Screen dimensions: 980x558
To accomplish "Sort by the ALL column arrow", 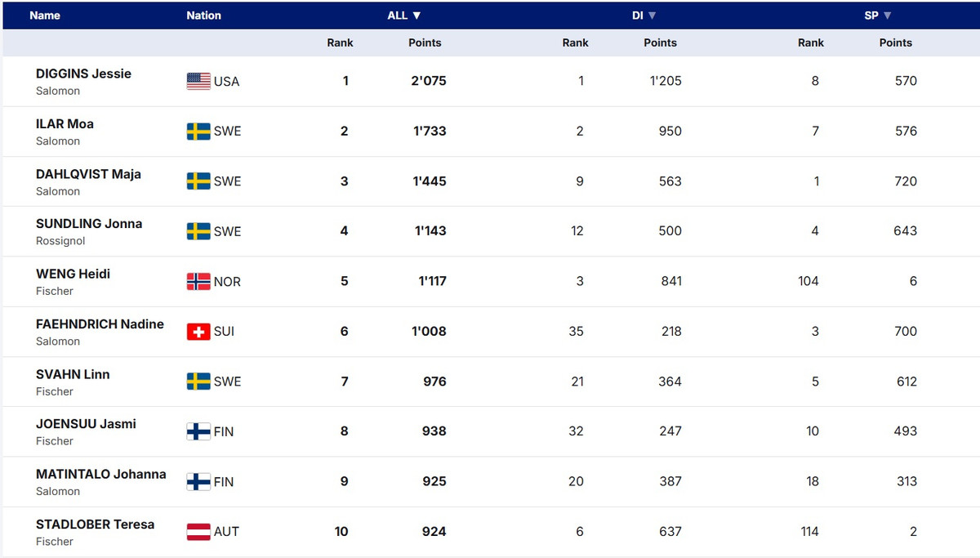I will (416, 16).
